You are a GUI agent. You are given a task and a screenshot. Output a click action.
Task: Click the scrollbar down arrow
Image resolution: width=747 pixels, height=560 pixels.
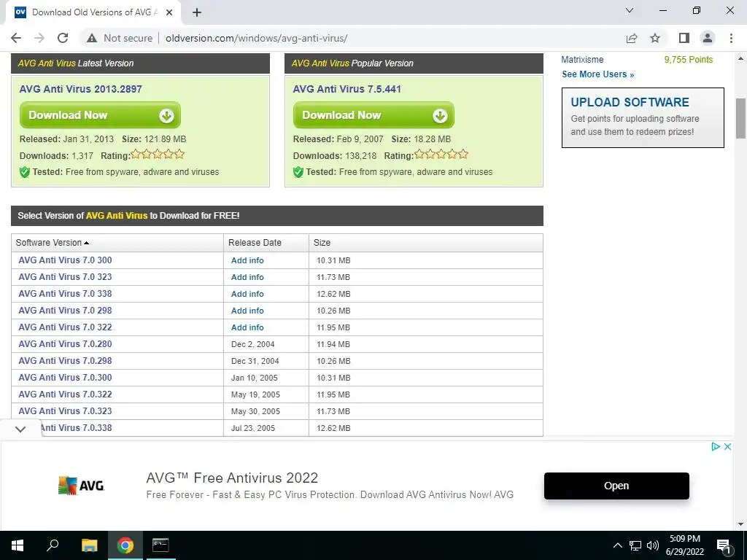[741, 524]
